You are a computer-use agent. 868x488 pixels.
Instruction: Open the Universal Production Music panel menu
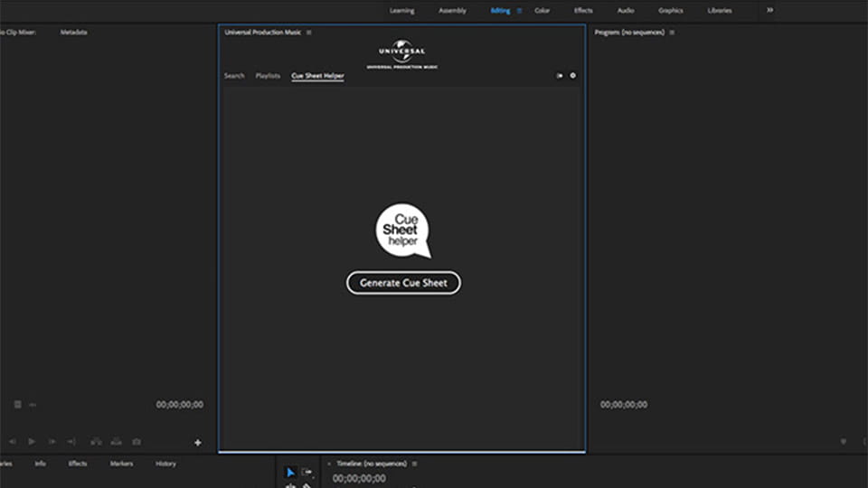pyautogui.click(x=309, y=33)
